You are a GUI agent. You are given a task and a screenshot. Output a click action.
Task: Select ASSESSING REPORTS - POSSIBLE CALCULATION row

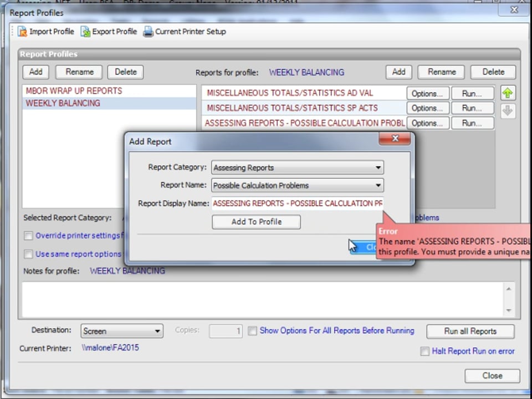click(304, 123)
